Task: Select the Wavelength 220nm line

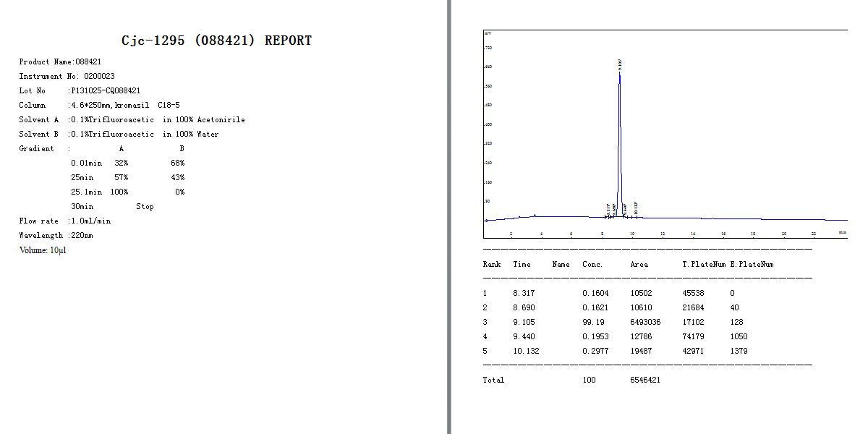Action: click(56, 236)
